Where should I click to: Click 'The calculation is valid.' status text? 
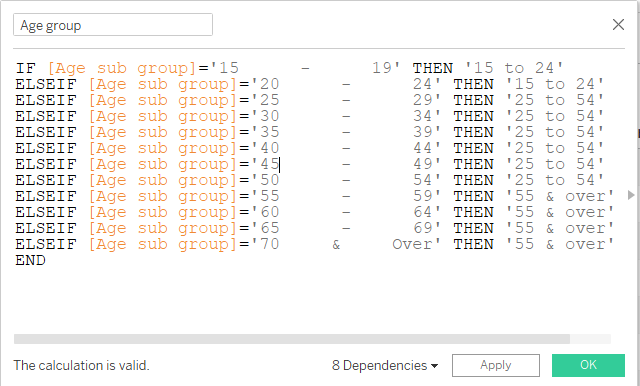pyautogui.click(x=82, y=365)
